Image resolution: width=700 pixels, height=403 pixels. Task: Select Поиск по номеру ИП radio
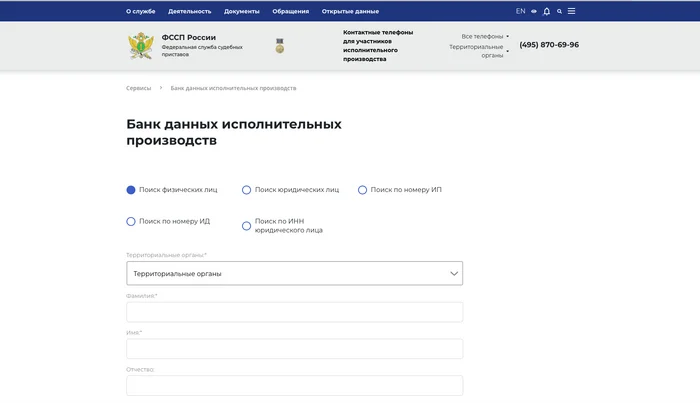(x=362, y=190)
